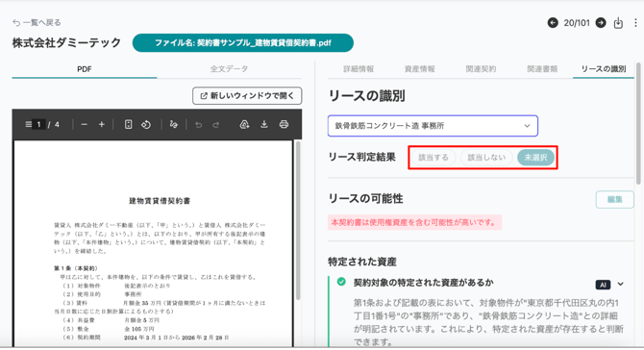Viewport: 644px width, 350px height.
Task: Select 該当しない lease judgment option
Action: (x=486, y=158)
